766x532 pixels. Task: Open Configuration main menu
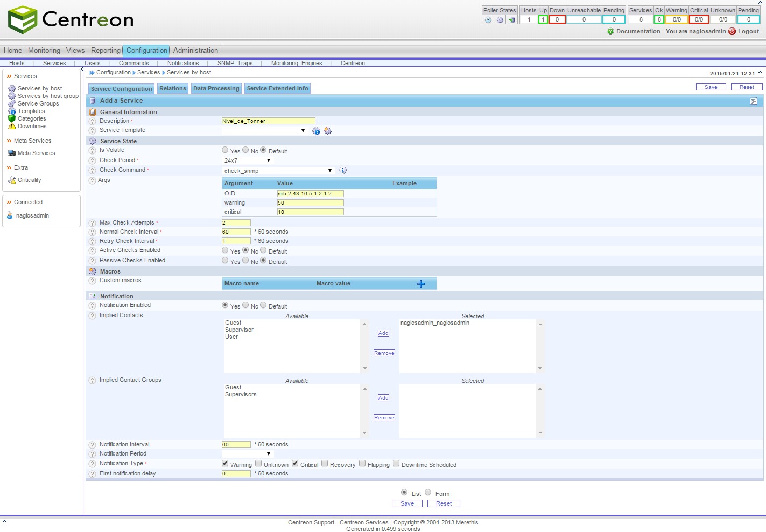click(x=147, y=51)
